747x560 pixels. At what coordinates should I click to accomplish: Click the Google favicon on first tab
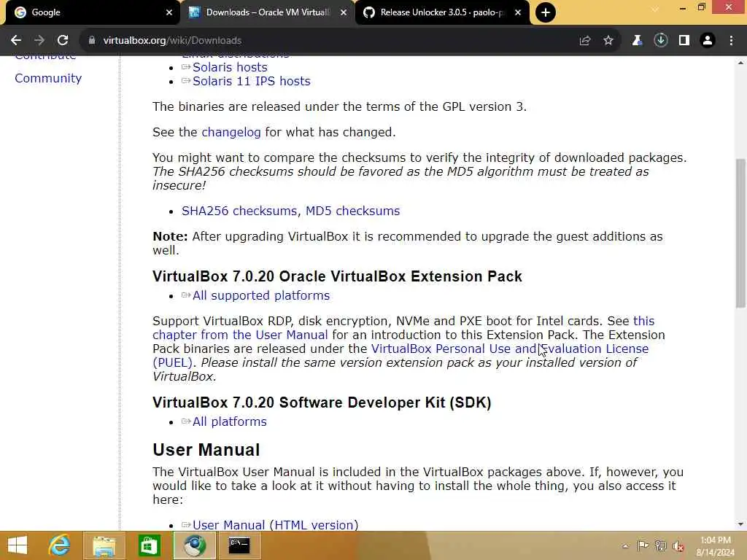point(20,12)
